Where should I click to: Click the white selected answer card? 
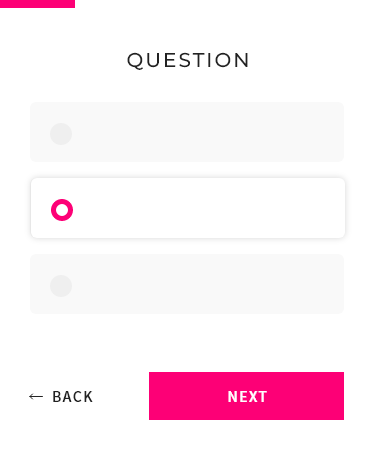(188, 208)
